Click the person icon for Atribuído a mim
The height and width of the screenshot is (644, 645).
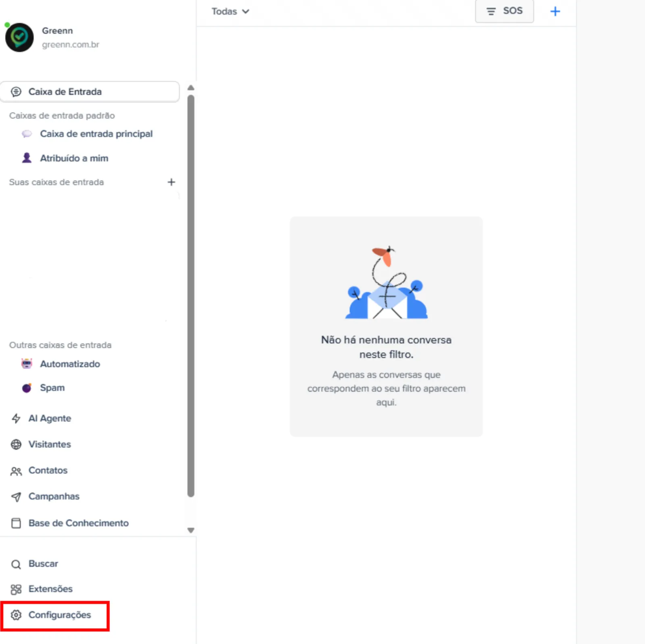point(27,158)
